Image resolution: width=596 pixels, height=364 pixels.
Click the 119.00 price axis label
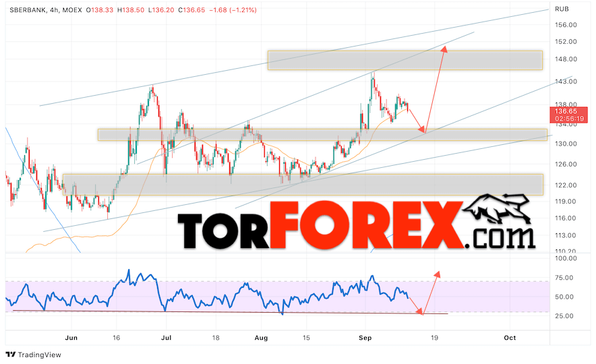[566, 202]
